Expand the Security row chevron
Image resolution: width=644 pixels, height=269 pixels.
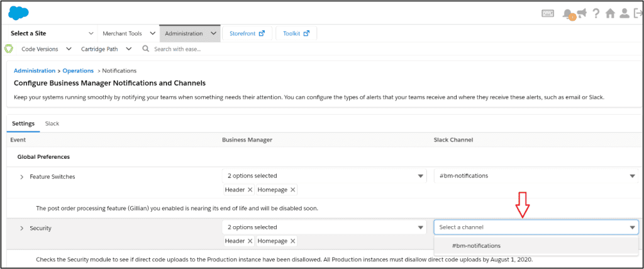[x=22, y=228]
